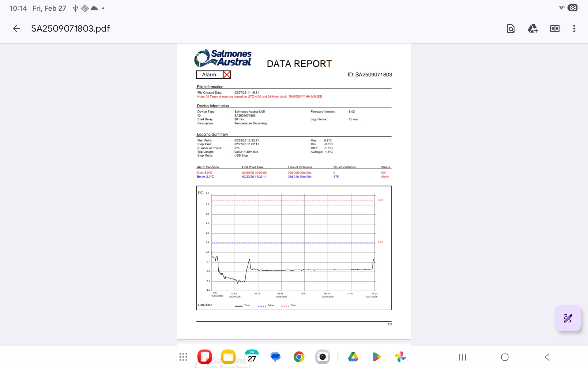Open the Play Store from taskbar
588x368 pixels.
click(377, 357)
